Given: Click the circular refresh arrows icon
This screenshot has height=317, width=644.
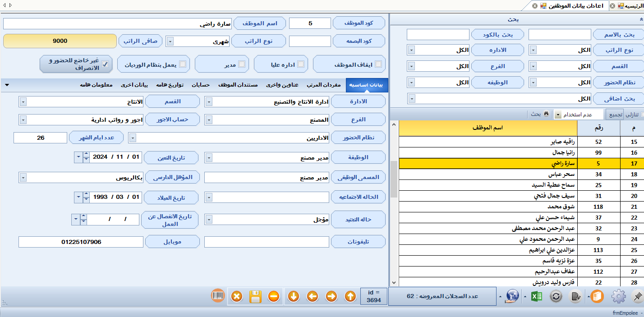Looking at the screenshot, I should [556, 296].
